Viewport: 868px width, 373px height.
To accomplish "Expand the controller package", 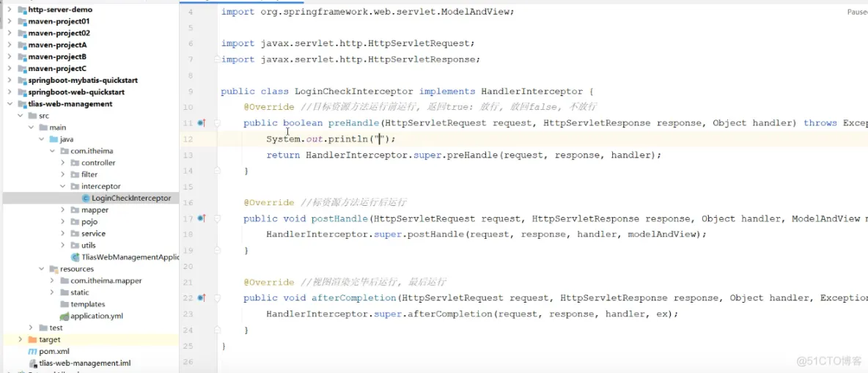I will tap(62, 163).
